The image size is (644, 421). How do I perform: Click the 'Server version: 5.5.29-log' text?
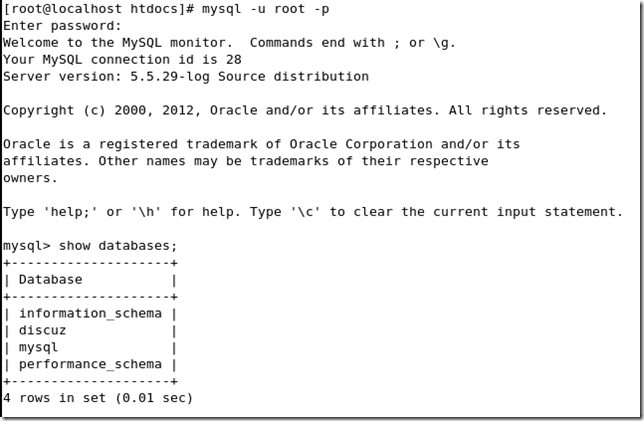coord(106,76)
